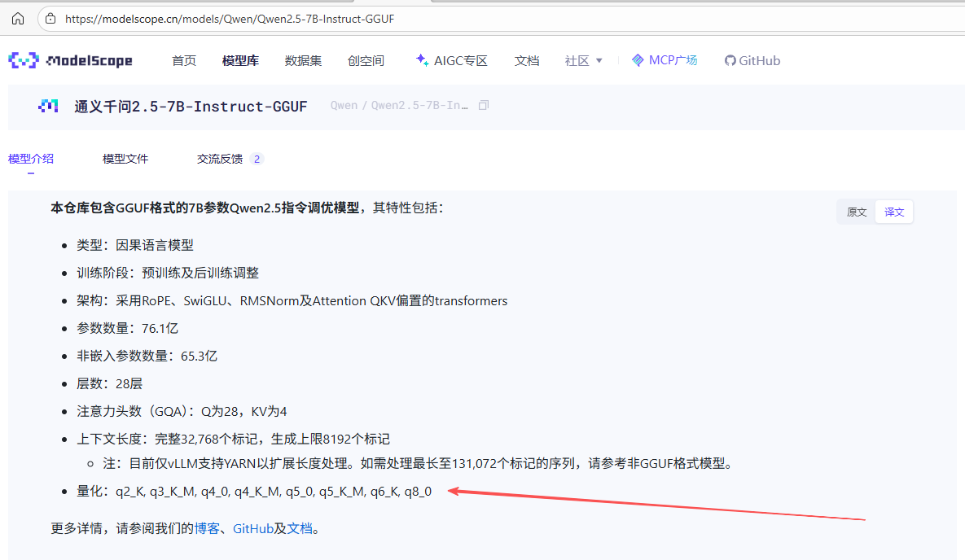Click the copy model ID icon
Screen dimensions: 965x560
coord(484,105)
